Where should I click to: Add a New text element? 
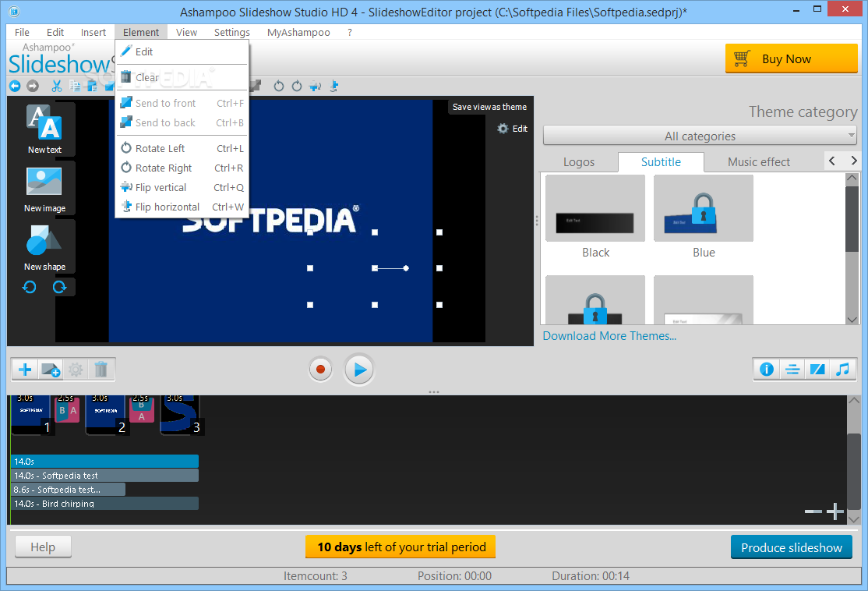(x=44, y=129)
